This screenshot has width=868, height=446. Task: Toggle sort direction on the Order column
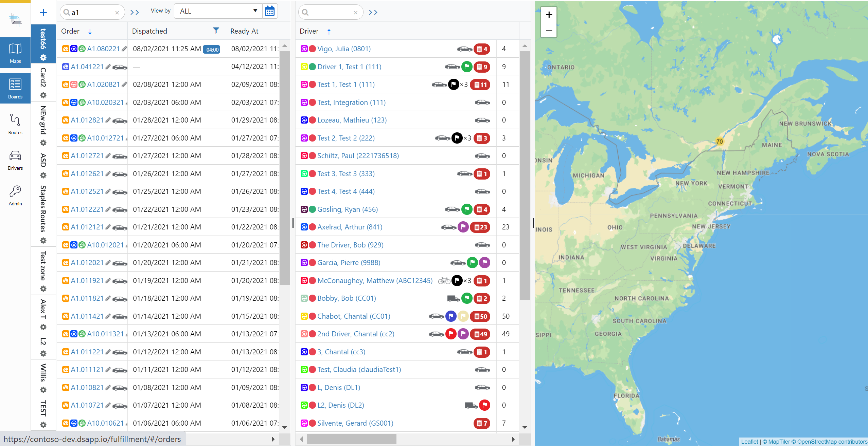pyautogui.click(x=90, y=31)
